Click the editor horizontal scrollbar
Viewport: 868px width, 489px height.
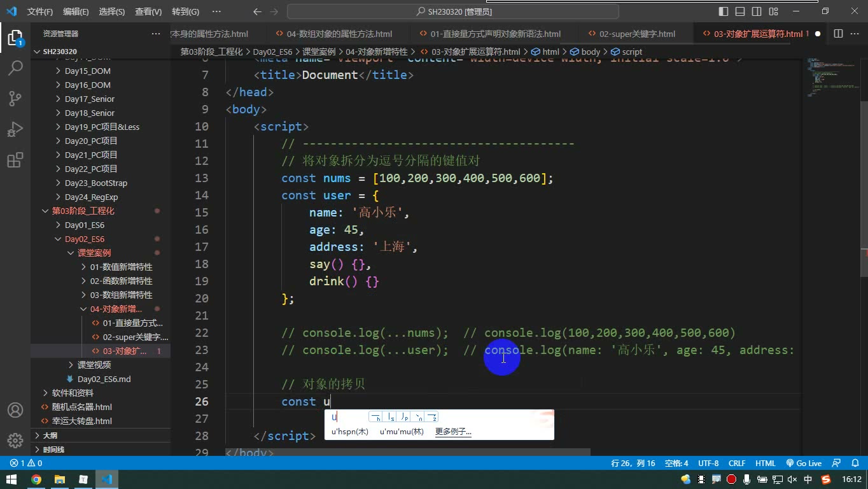(408, 452)
